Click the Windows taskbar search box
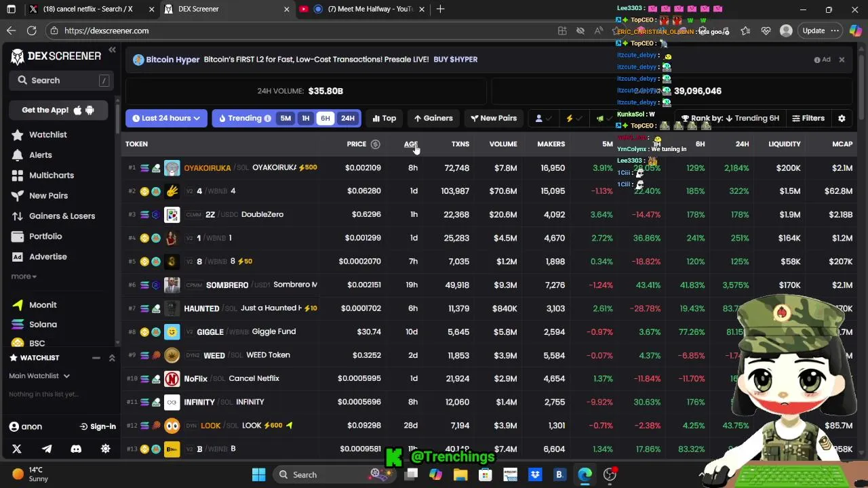 (x=332, y=474)
